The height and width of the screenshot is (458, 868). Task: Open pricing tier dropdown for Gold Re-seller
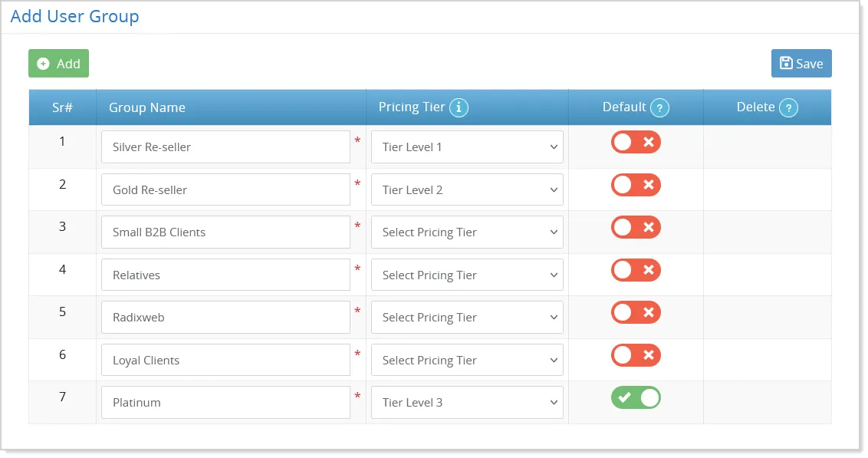pyautogui.click(x=467, y=190)
